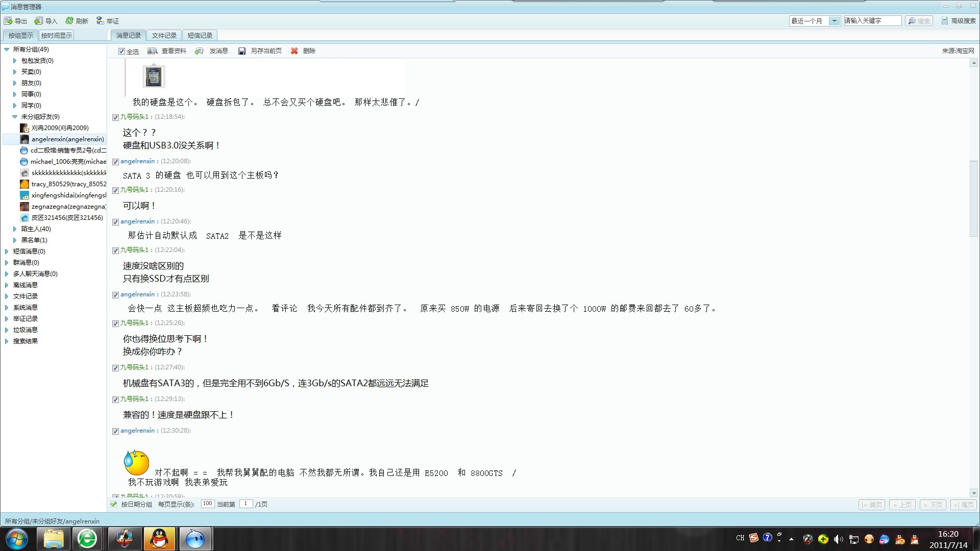The height and width of the screenshot is (551, 980).
Task: Click the 举证 report toolbar icon
Action: (x=100, y=21)
